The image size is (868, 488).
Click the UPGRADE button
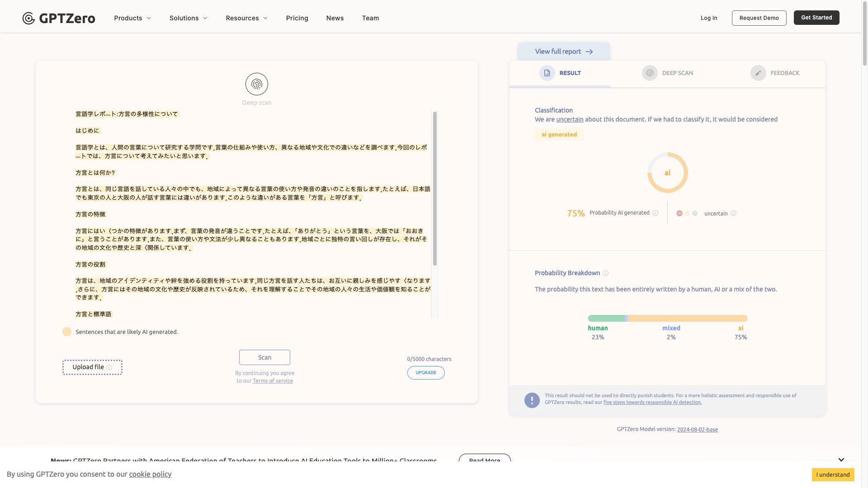coord(426,372)
